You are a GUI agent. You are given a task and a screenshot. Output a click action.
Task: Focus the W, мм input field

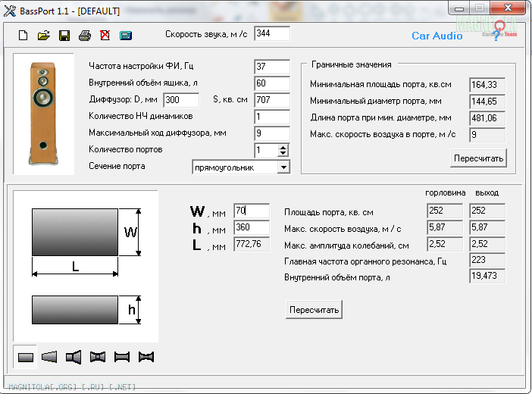(x=252, y=211)
